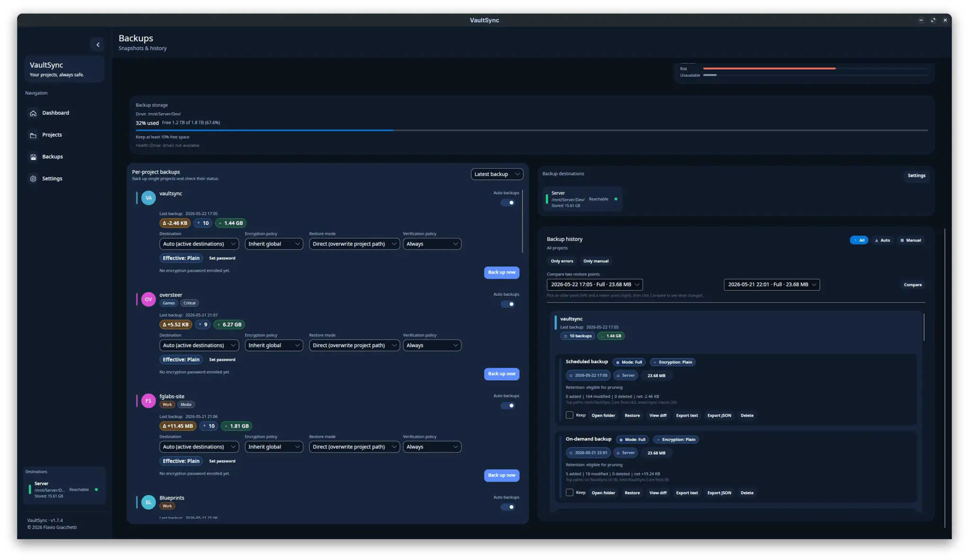Click vaultsync delta -2.46 KB badge
969x560 pixels.
coord(175,223)
